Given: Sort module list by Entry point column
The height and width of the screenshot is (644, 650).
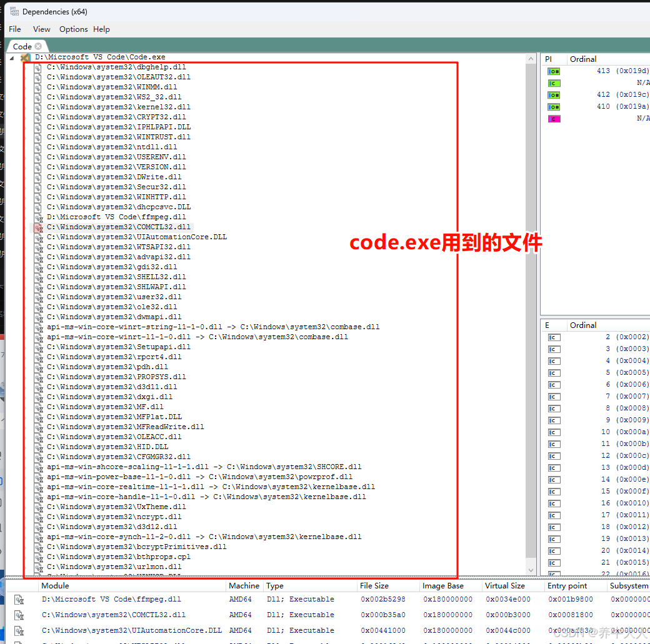Looking at the screenshot, I should click(x=576, y=585).
